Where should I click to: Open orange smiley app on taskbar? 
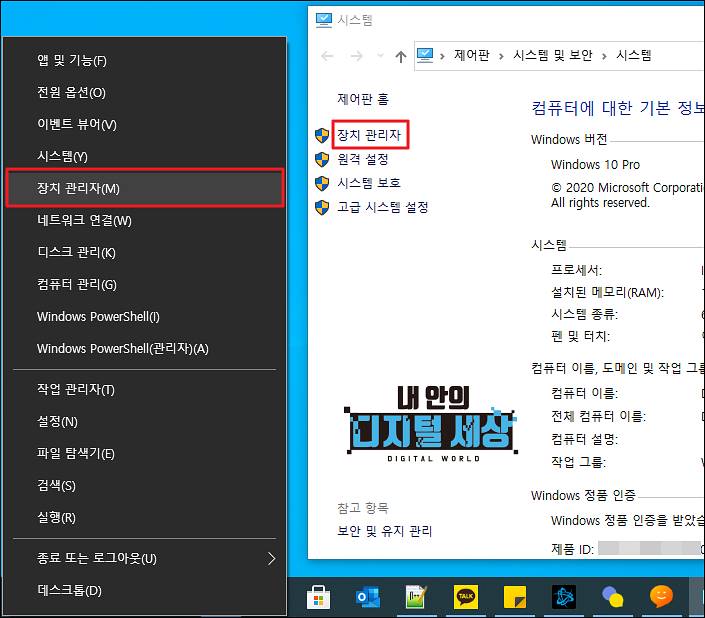click(661, 597)
